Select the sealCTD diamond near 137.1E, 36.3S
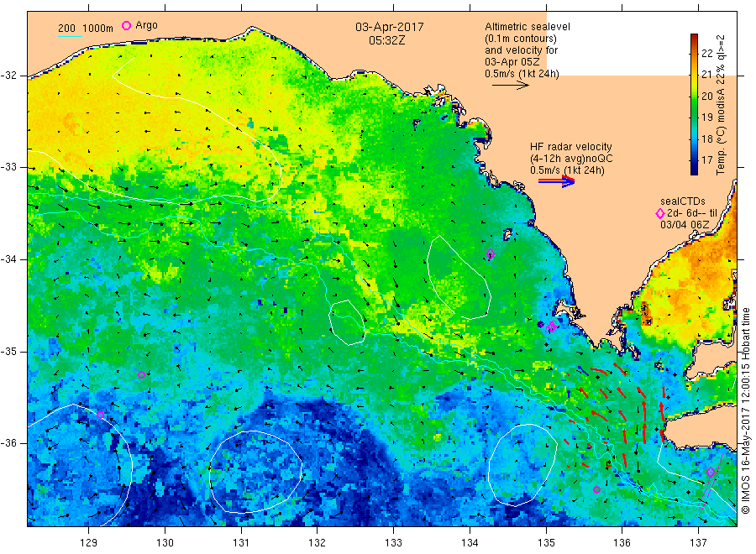This screenshot has height=554, width=756. point(710,472)
